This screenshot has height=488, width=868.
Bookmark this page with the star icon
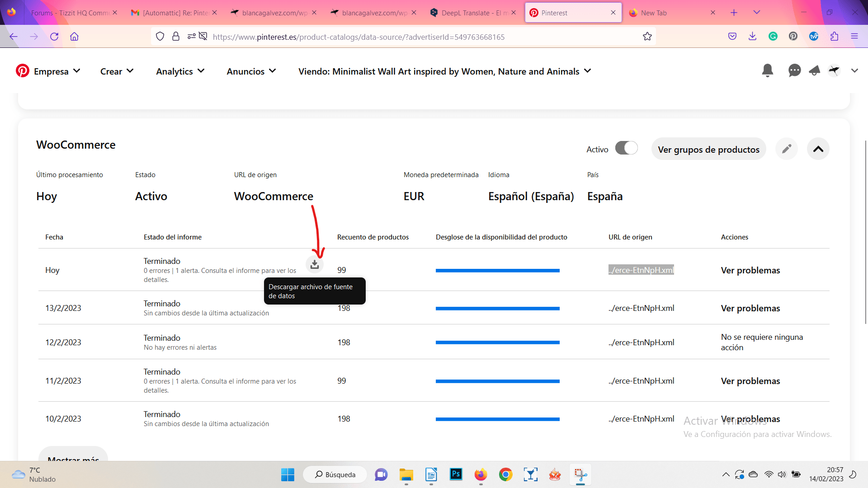pyautogui.click(x=647, y=37)
